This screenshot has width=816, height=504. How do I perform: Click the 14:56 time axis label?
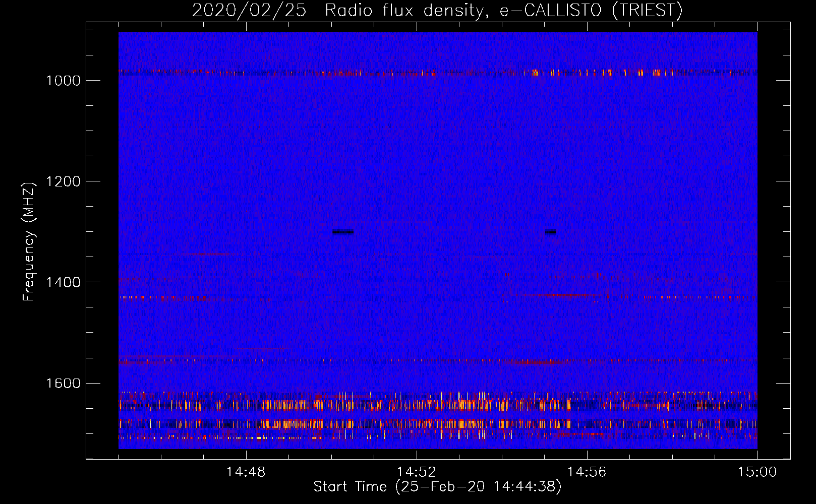(587, 472)
